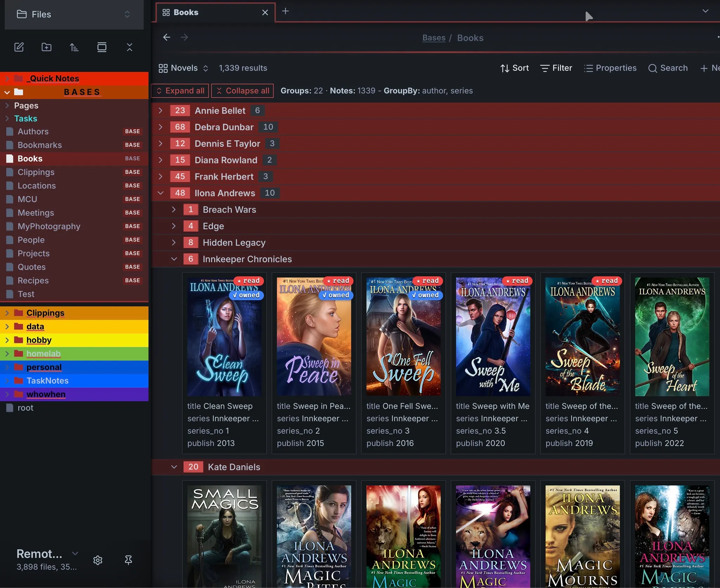The width and height of the screenshot is (720, 588).
Task: Open the Bookmarks base file
Action: pyautogui.click(x=74, y=145)
